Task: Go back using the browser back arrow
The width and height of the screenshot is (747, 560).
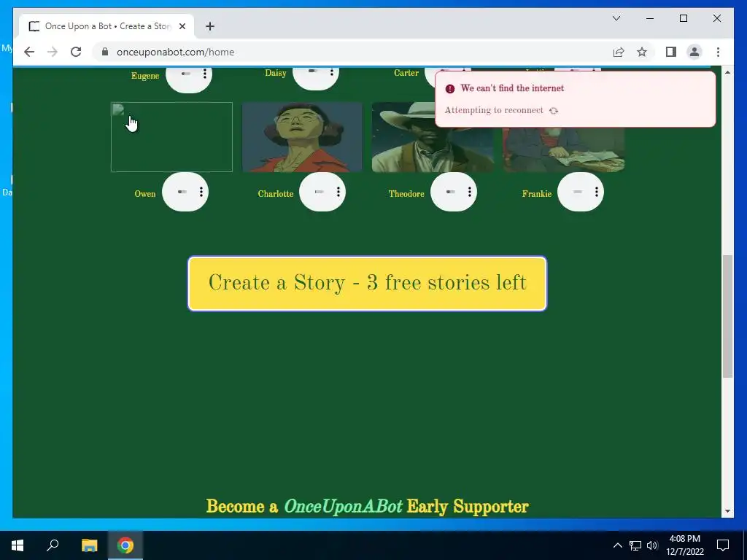Action: [x=29, y=52]
